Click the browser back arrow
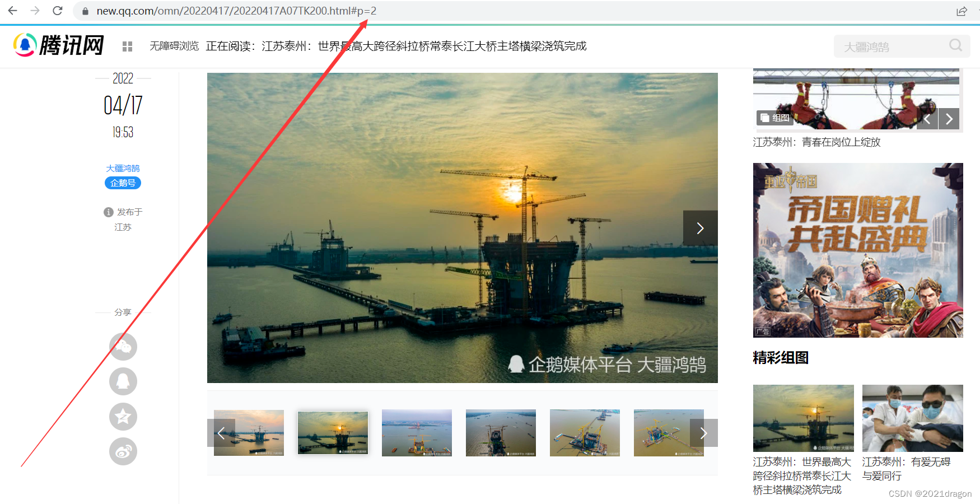 pyautogui.click(x=12, y=11)
